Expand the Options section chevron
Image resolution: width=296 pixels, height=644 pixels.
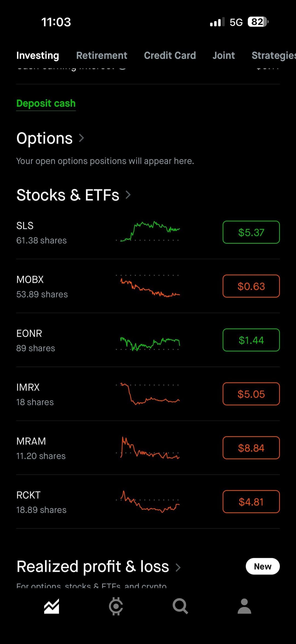coord(81,138)
